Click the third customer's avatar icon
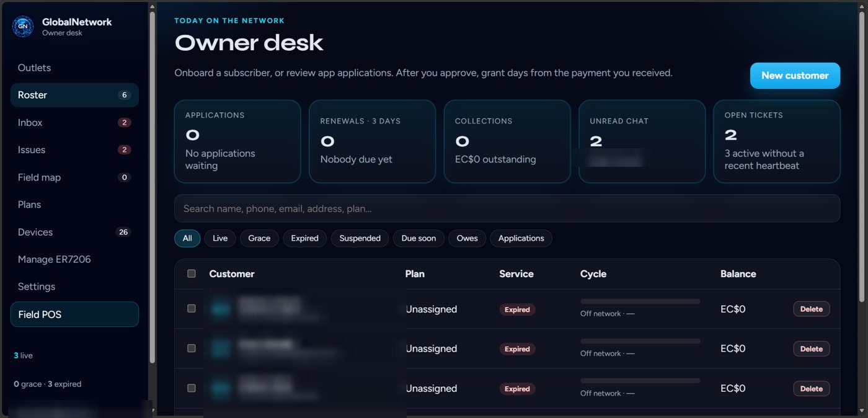 pyautogui.click(x=221, y=388)
